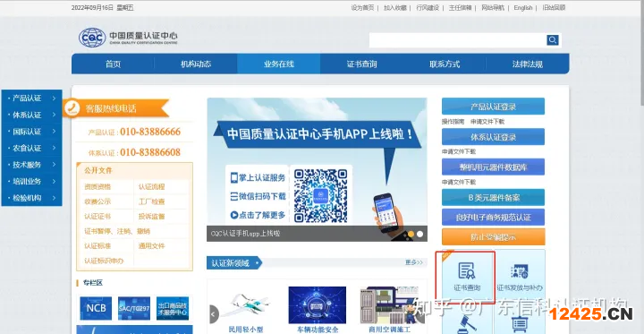Click the site search input field

tap(458, 40)
